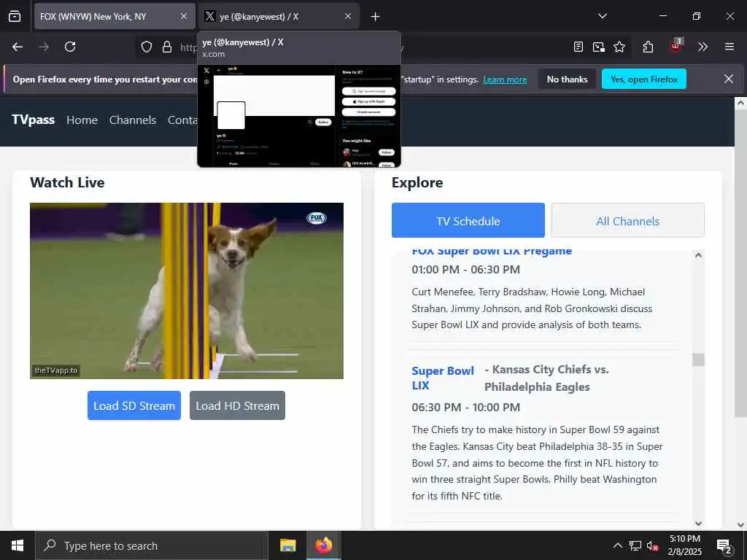Click the TVpass logo link
This screenshot has height=560, width=747.
pos(34,120)
